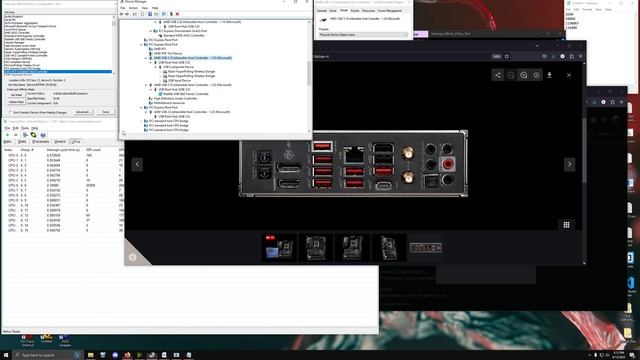Click the CPU 0 row in LatencyMon table
This screenshot has width=640, height=360.
(x=63, y=156)
